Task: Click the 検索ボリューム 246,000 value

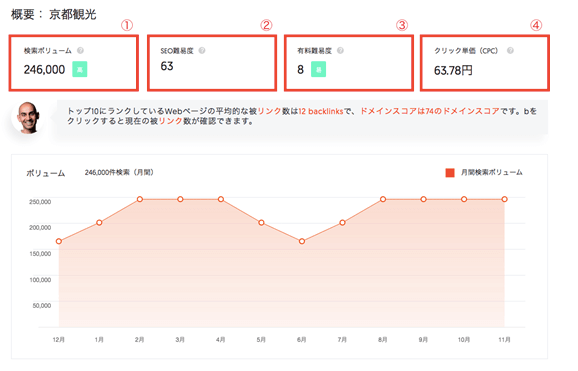Action: click(44, 69)
